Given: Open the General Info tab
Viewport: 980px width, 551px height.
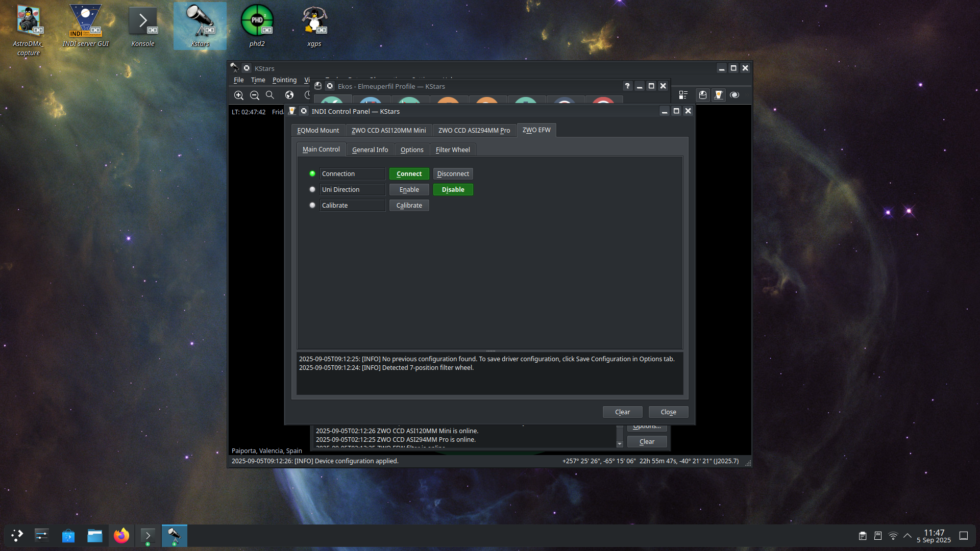Looking at the screenshot, I should click(370, 150).
